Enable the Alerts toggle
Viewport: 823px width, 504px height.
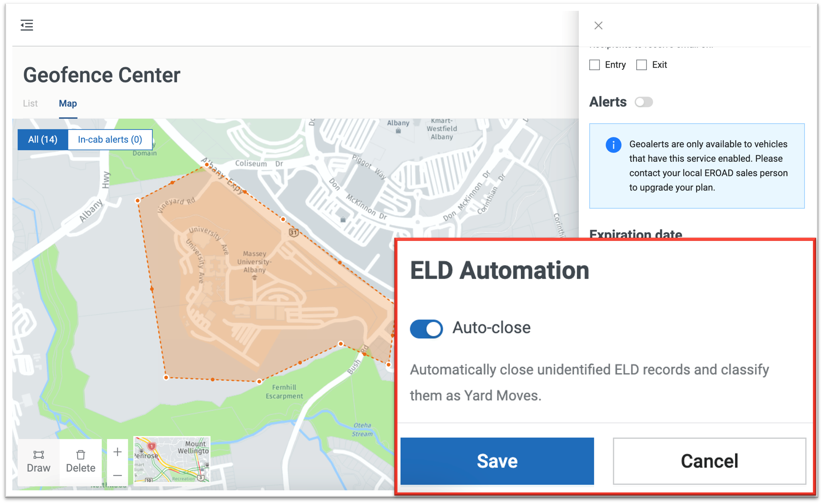click(x=644, y=102)
